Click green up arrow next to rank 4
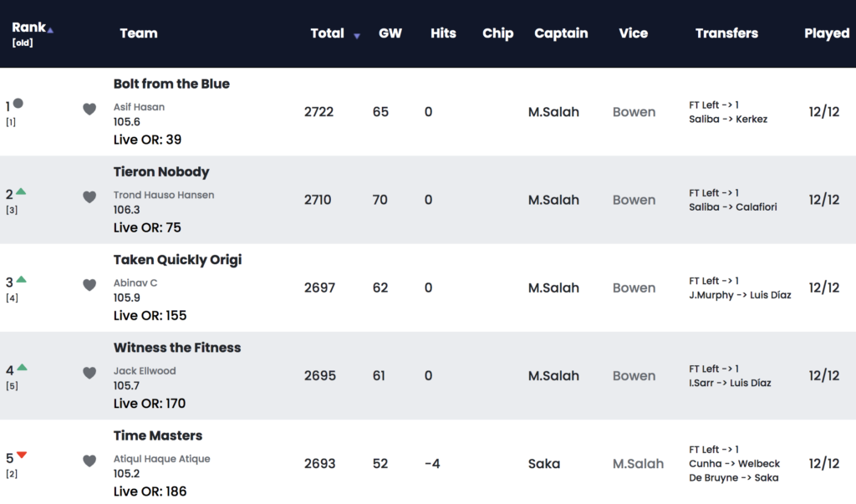The image size is (856, 504). point(22,367)
